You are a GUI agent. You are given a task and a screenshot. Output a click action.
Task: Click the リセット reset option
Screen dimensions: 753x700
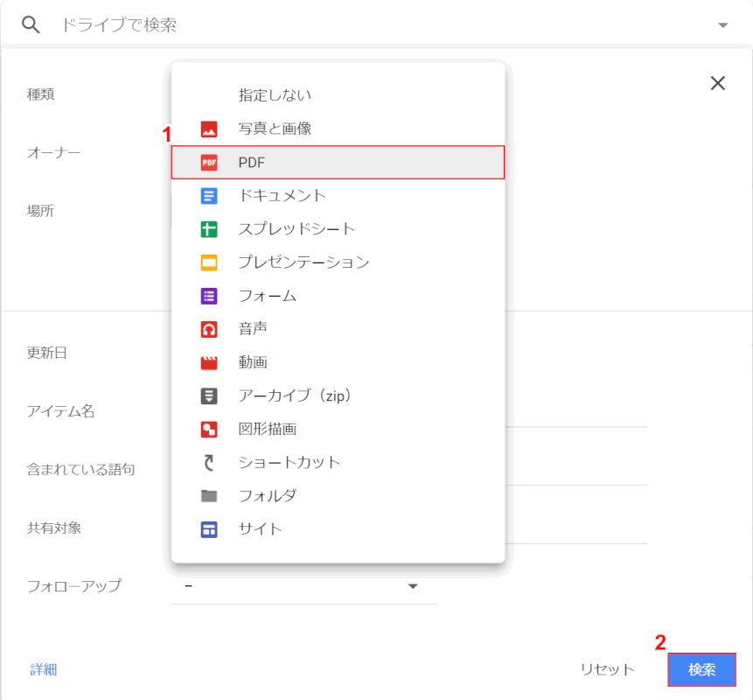[x=608, y=669]
